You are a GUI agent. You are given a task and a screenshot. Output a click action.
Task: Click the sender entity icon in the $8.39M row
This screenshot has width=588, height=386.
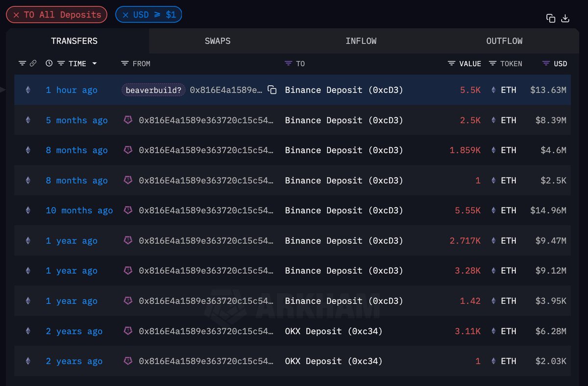(x=128, y=120)
